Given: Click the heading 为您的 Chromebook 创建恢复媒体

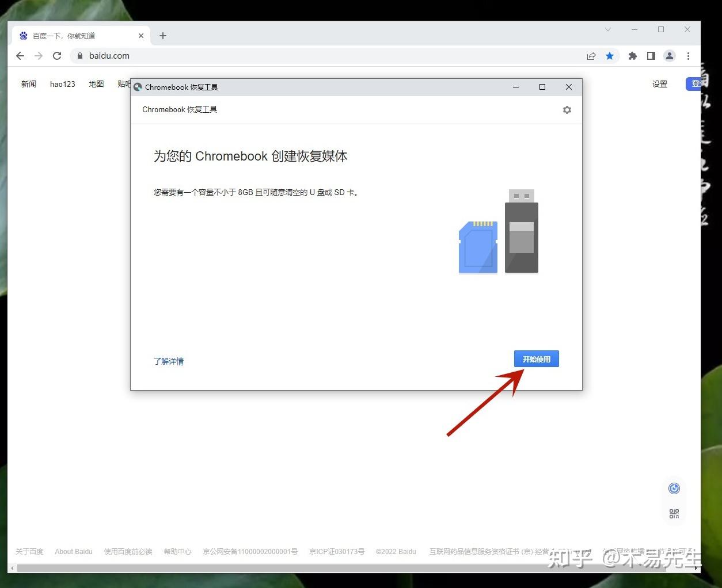Looking at the screenshot, I should click(x=250, y=156).
